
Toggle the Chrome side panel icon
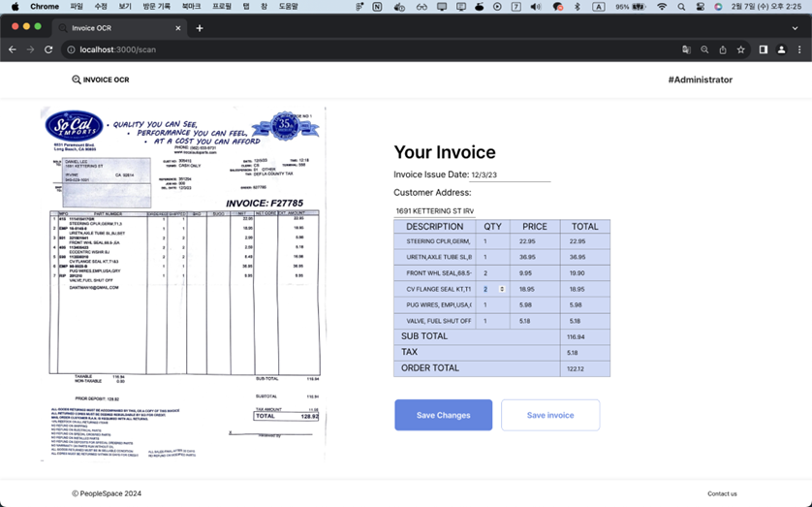click(x=764, y=49)
